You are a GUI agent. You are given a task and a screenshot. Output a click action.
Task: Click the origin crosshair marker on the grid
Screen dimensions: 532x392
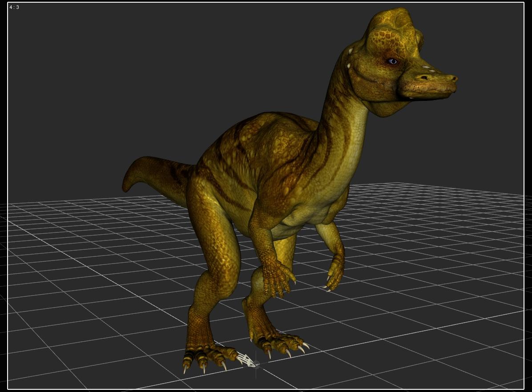point(256,365)
